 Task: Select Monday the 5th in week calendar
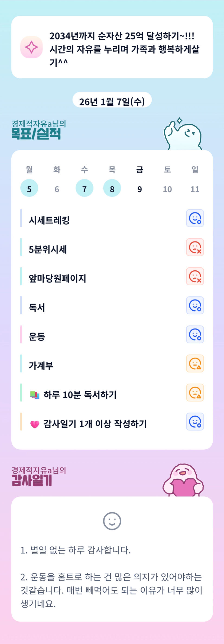point(29,188)
